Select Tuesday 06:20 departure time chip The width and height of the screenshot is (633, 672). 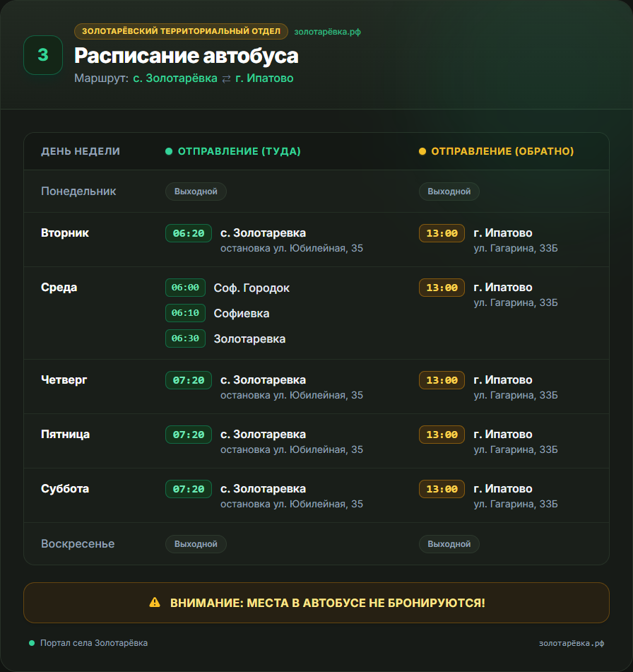tap(189, 233)
